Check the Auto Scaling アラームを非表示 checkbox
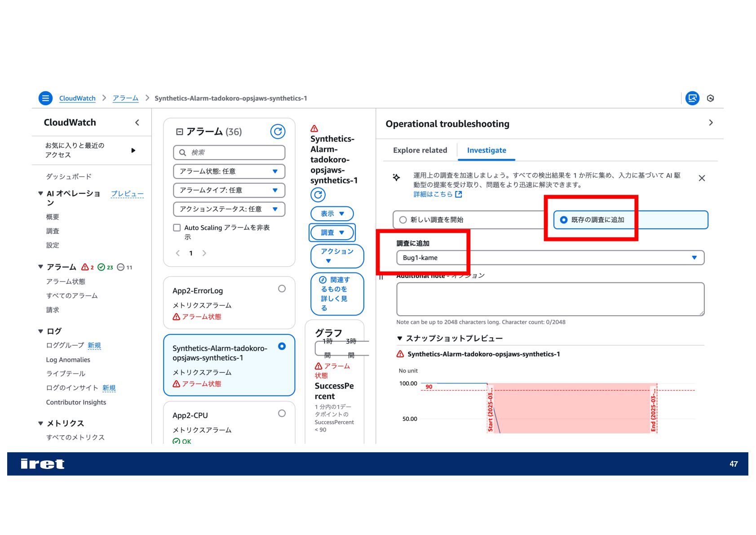Image resolution: width=756 pixels, height=535 pixels. pyautogui.click(x=177, y=228)
